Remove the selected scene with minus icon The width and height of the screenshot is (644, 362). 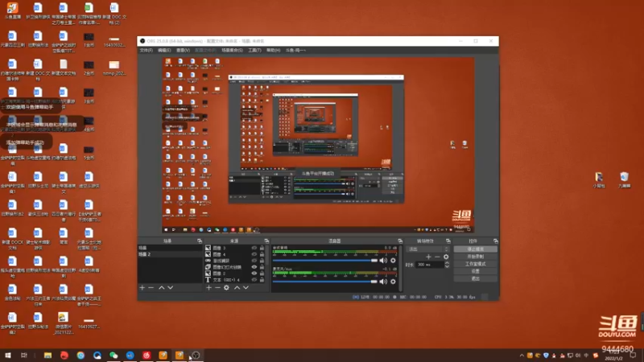(x=151, y=288)
